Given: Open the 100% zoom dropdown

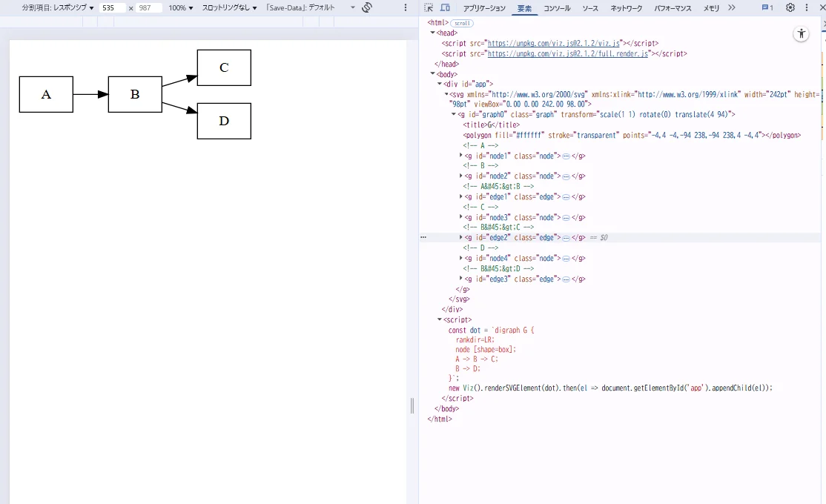Looking at the screenshot, I should [x=180, y=7].
